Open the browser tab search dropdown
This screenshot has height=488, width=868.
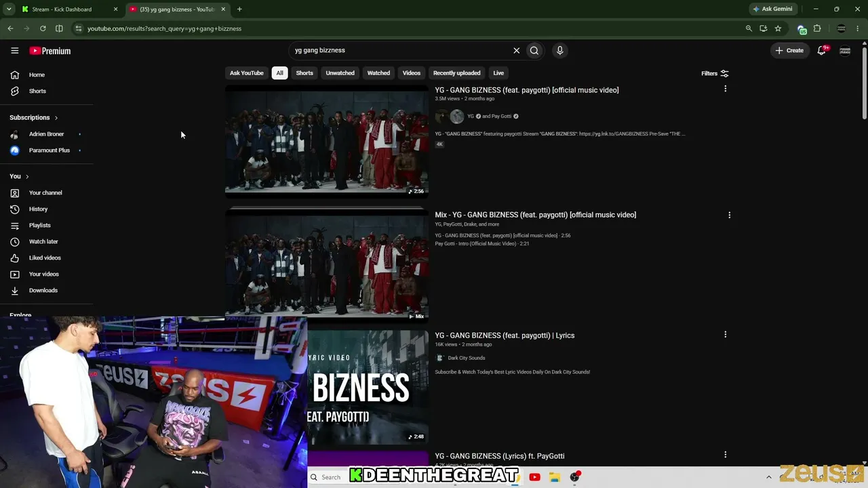[9, 9]
